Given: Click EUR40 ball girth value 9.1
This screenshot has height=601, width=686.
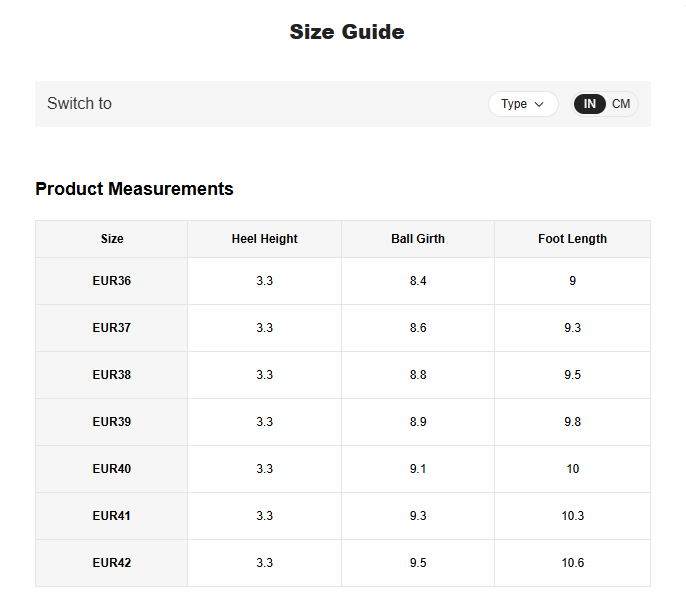Looking at the screenshot, I should (418, 469).
